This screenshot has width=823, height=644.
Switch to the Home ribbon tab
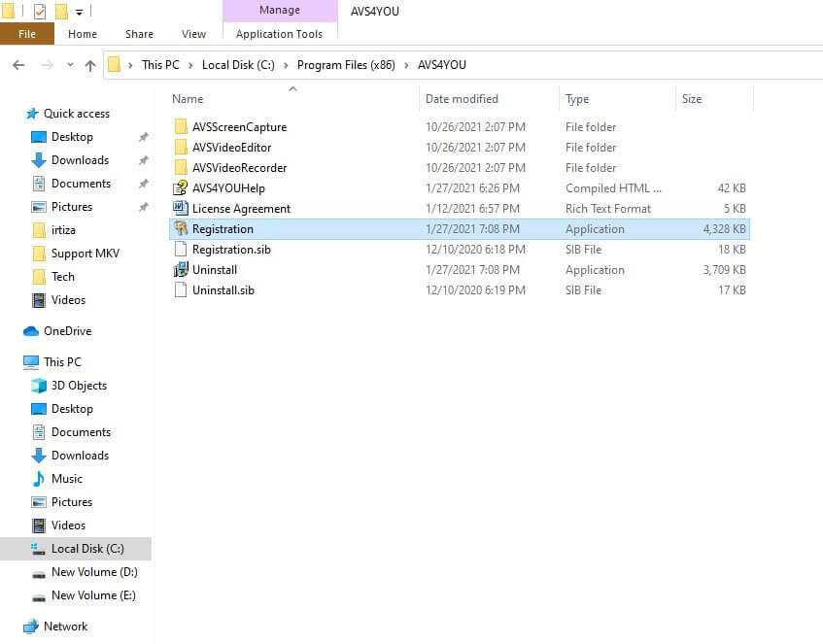tap(83, 34)
